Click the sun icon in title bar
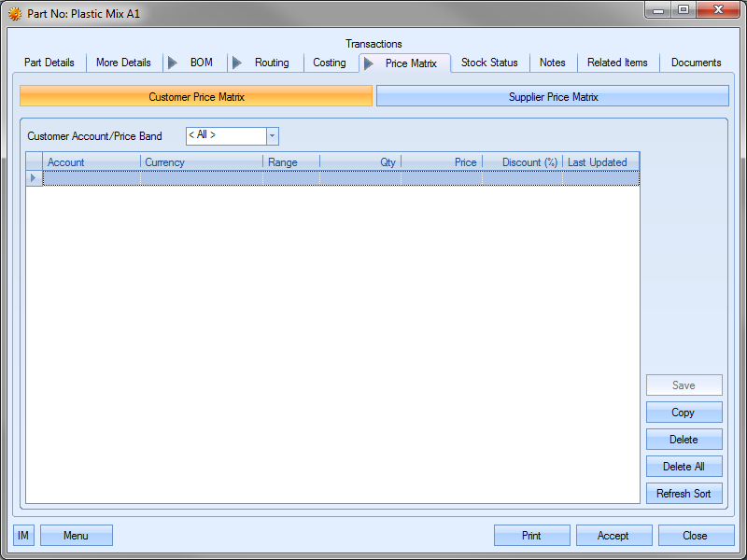The height and width of the screenshot is (560, 747). [x=15, y=14]
